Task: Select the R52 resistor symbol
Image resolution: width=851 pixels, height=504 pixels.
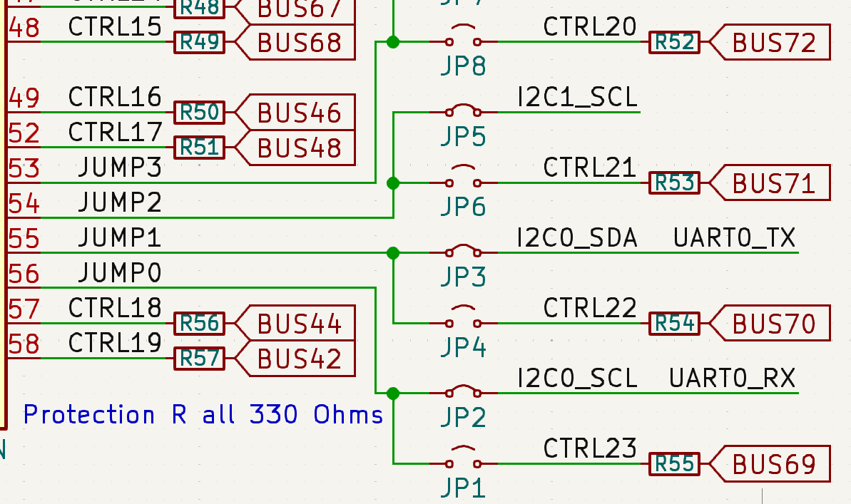Action: pos(675,43)
